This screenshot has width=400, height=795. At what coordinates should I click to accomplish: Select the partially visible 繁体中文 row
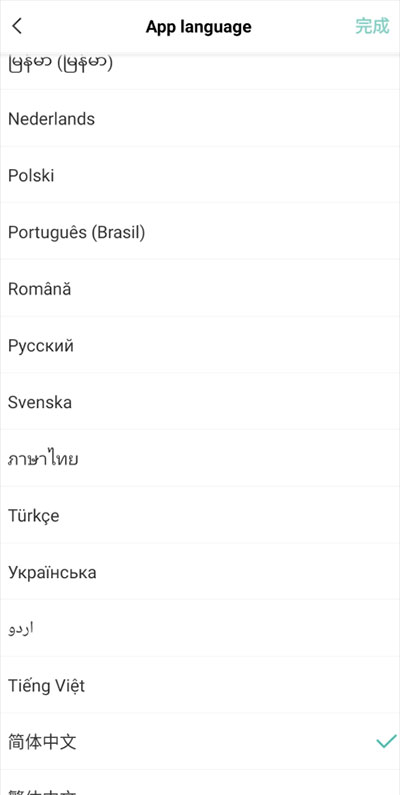click(x=200, y=783)
